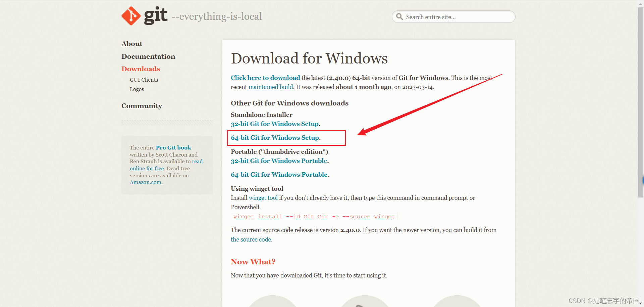Download 64-bit Git for Windows Setup

tap(276, 138)
